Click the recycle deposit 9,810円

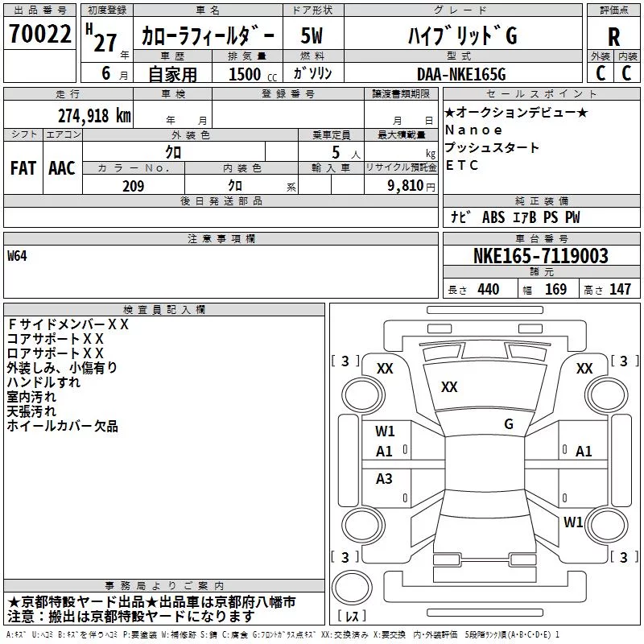[x=411, y=186]
